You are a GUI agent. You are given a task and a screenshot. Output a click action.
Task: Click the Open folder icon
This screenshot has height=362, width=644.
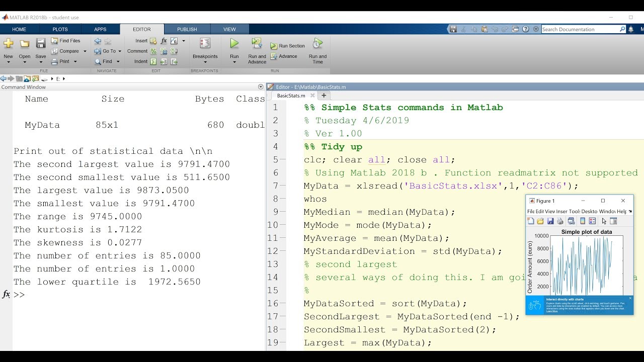click(25, 44)
